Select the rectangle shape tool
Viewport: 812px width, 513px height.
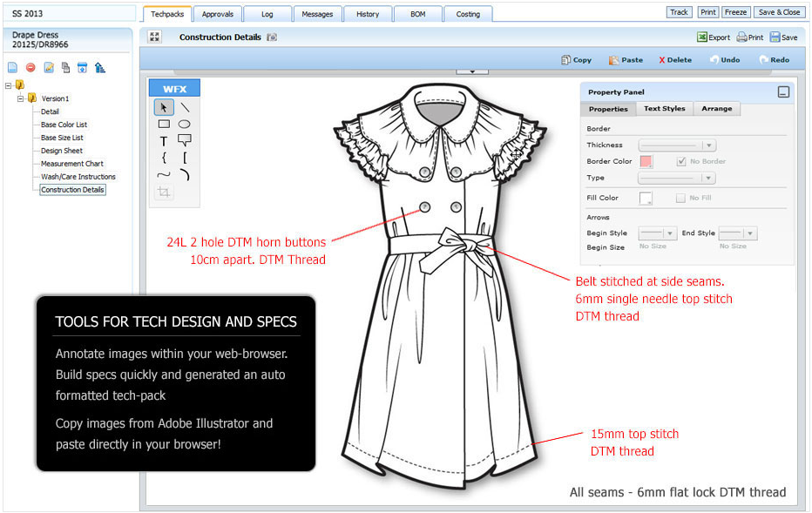tap(164, 124)
